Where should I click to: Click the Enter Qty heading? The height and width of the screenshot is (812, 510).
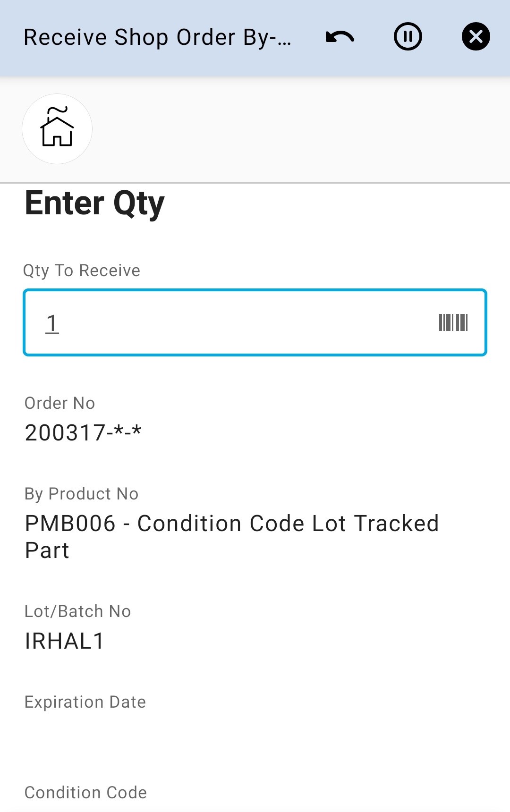click(94, 203)
